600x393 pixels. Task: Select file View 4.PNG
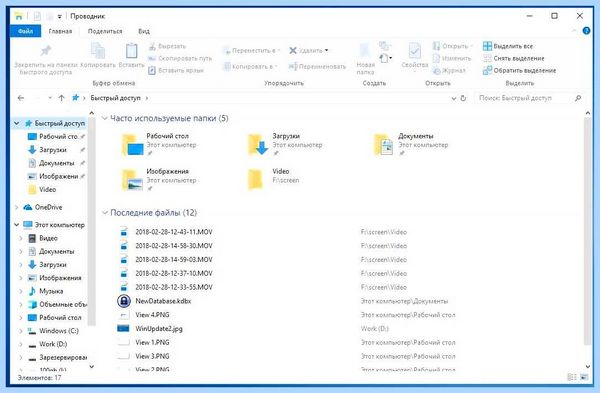tap(152, 315)
